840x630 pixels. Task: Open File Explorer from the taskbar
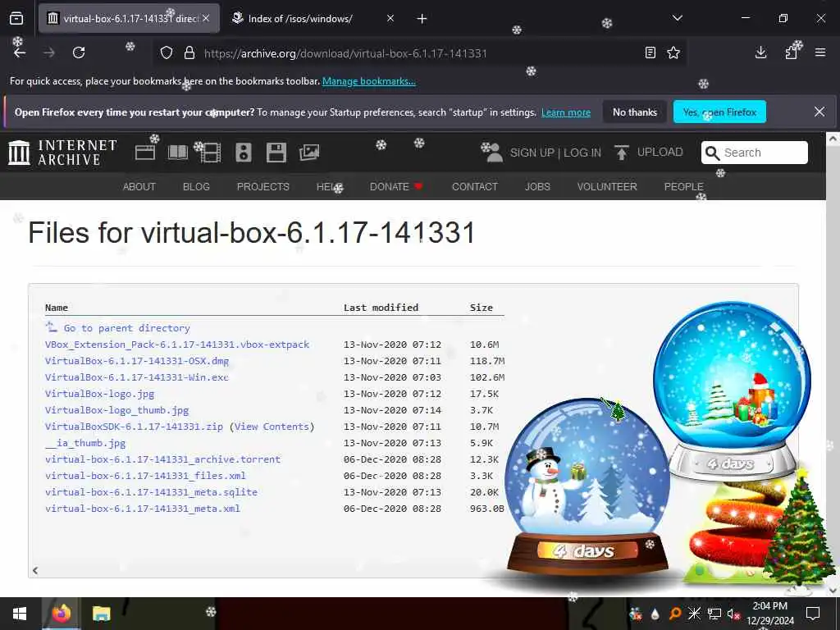[x=101, y=614]
